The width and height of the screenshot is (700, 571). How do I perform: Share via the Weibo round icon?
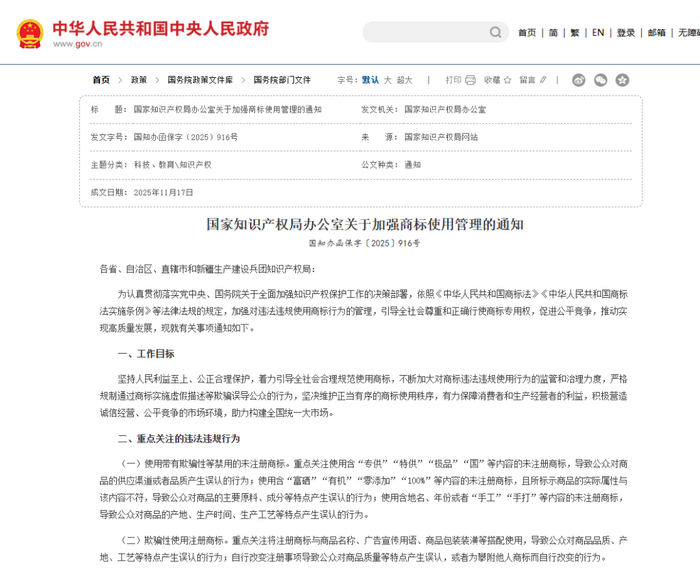tap(579, 80)
